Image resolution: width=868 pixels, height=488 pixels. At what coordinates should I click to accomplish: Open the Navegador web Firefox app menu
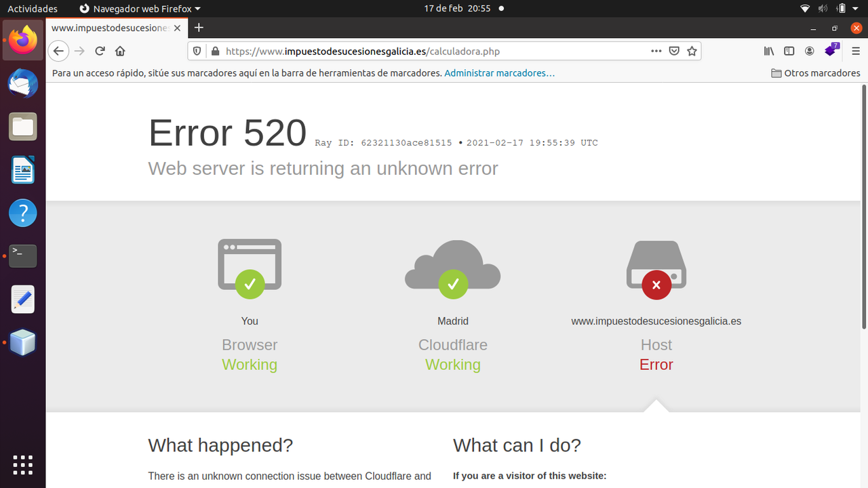pos(140,9)
